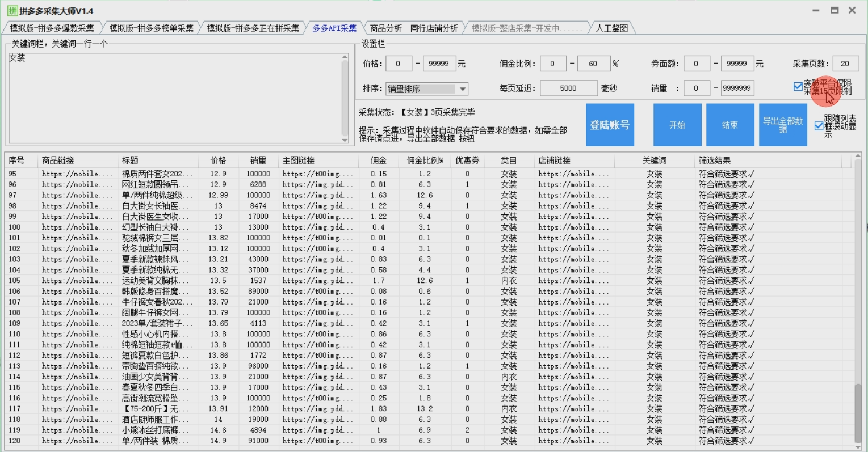Screen dimensions: 868x452
Task: Click the 采集页数 field showing 20
Action: pyautogui.click(x=845, y=64)
